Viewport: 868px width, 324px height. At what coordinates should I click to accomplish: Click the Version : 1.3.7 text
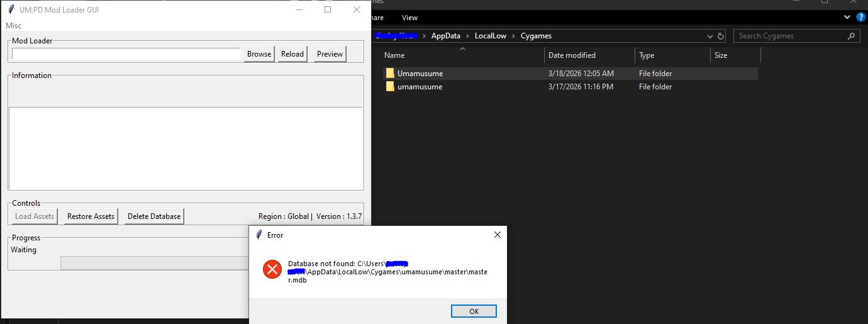coord(339,216)
